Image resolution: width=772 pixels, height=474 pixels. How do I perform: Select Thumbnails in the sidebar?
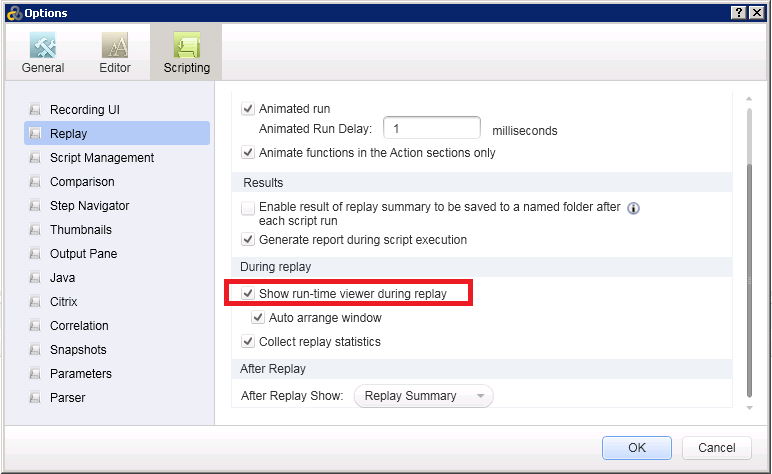(80, 230)
